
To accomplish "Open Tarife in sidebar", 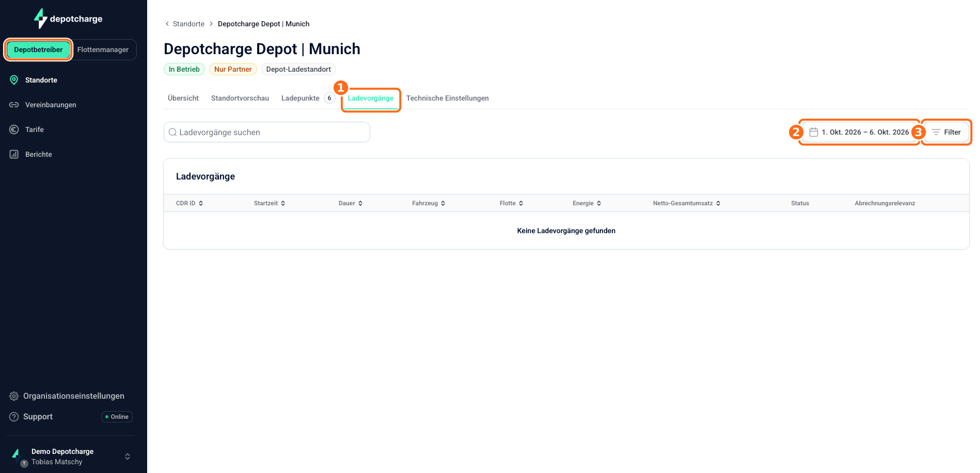I will [35, 129].
